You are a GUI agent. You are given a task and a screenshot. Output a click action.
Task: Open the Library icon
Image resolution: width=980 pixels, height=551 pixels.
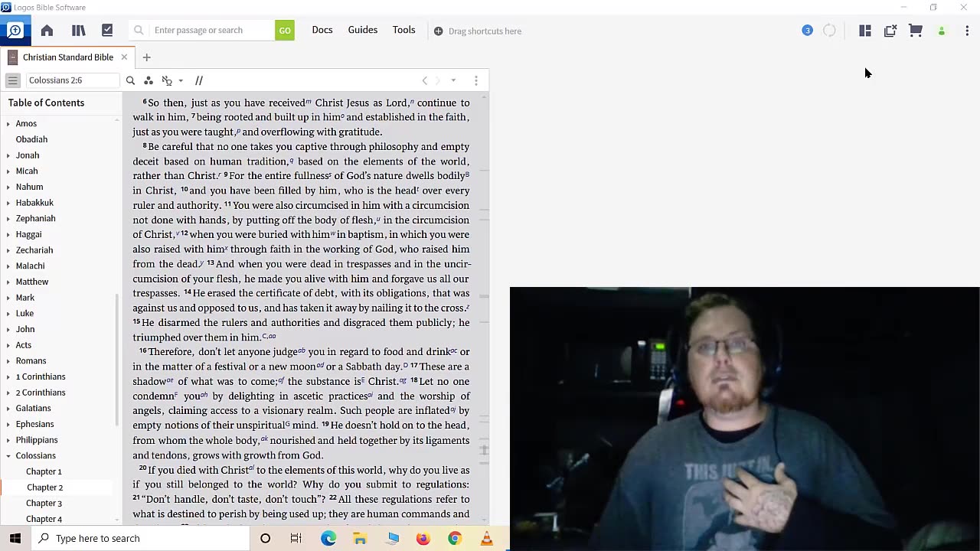(78, 31)
